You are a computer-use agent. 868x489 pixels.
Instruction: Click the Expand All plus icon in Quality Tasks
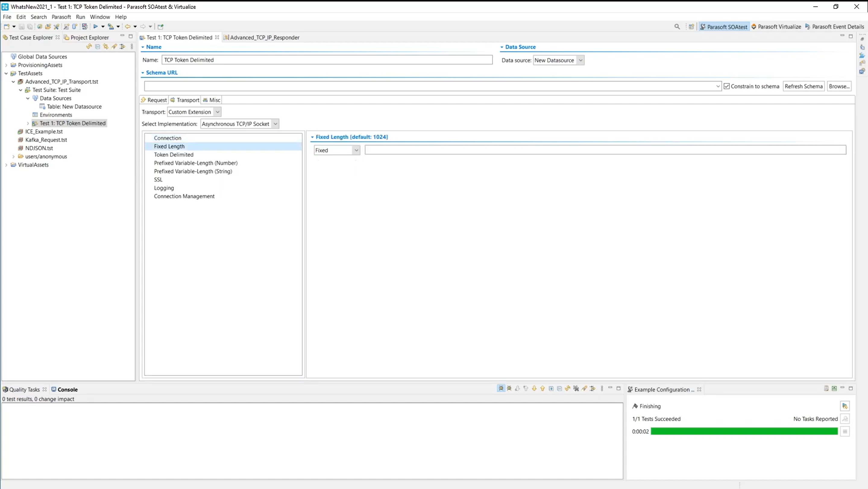point(551,388)
